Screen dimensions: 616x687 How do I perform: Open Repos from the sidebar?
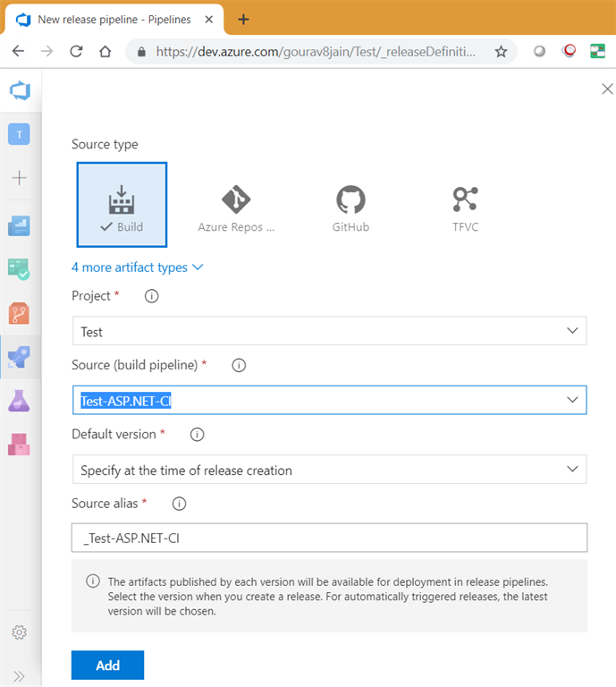[x=19, y=313]
